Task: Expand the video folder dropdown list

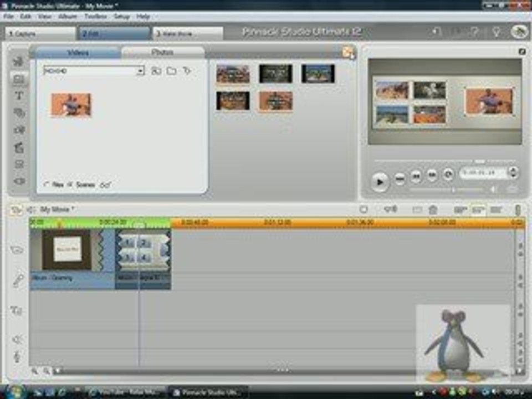Action: pos(140,71)
